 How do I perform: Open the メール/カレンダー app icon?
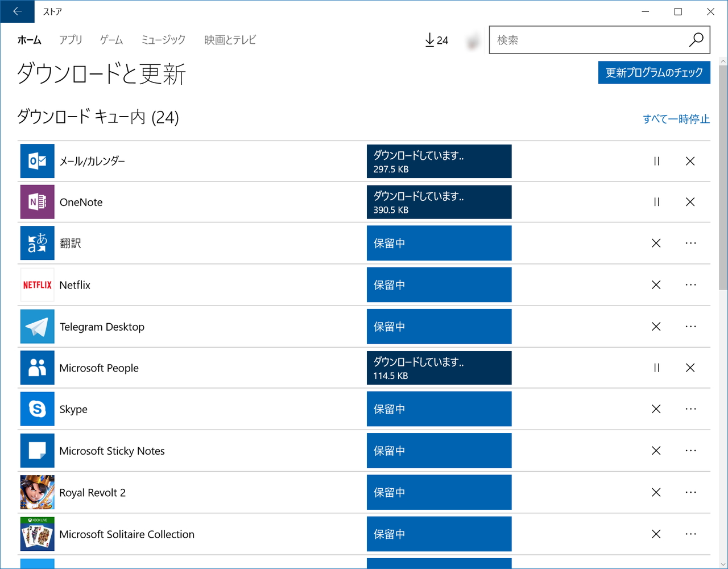coord(37,161)
